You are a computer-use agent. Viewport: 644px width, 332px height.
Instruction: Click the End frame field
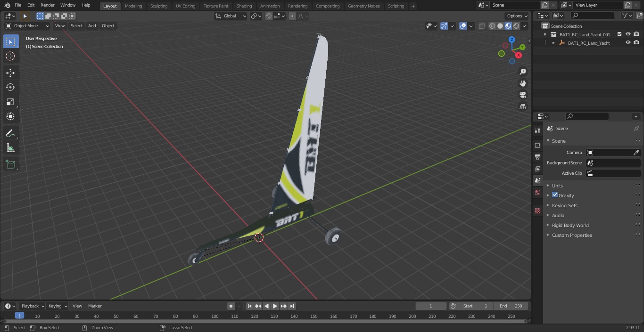(x=511, y=306)
